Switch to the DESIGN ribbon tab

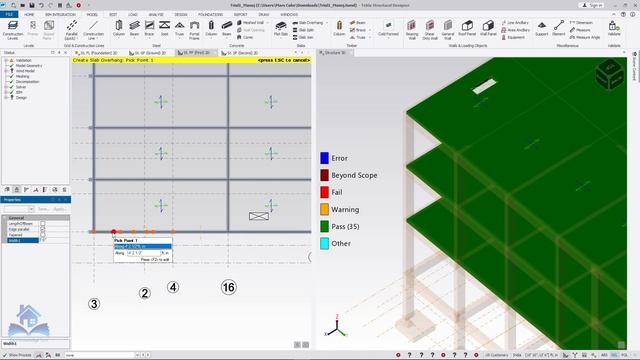click(181, 14)
